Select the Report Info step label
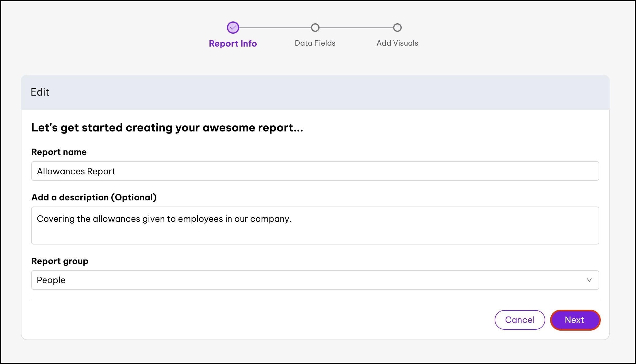 pos(233,44)
